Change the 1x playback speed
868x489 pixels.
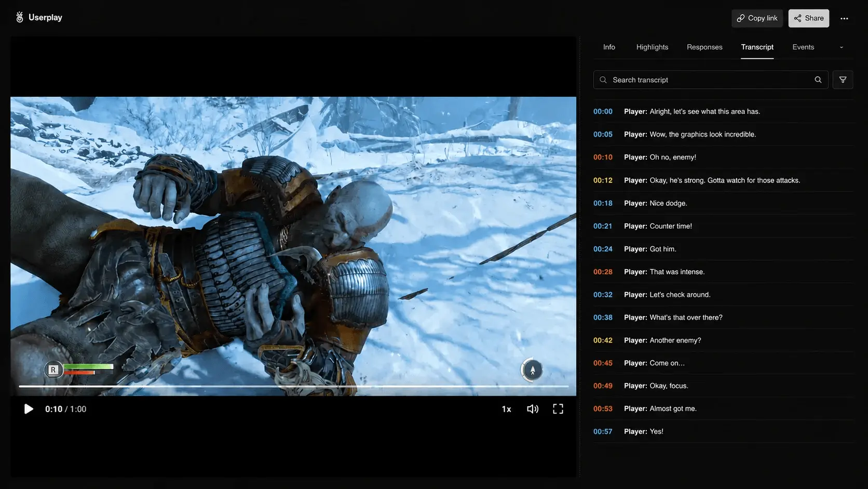pyautogui.click(x=506, y=409)
